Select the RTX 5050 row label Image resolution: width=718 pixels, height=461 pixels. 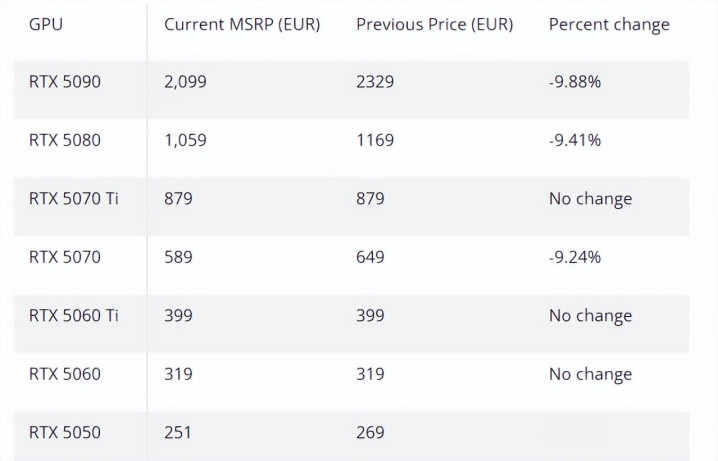(65, 433)
